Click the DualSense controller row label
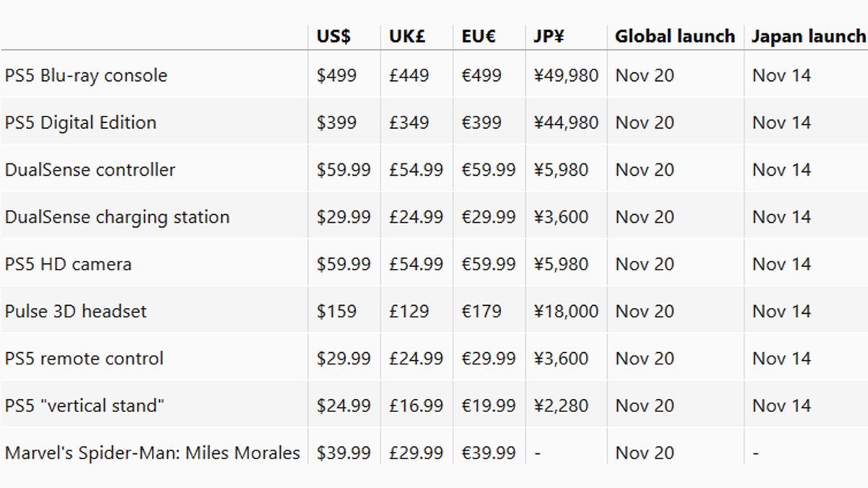This screenshot has height=488, width=868. tap(90, 170)
